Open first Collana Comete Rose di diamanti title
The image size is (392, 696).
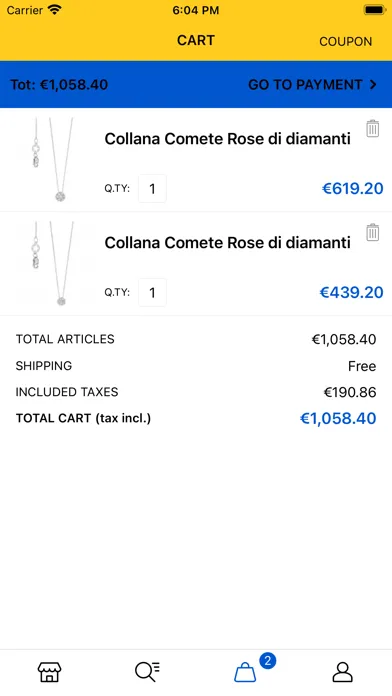coord(228,139)
